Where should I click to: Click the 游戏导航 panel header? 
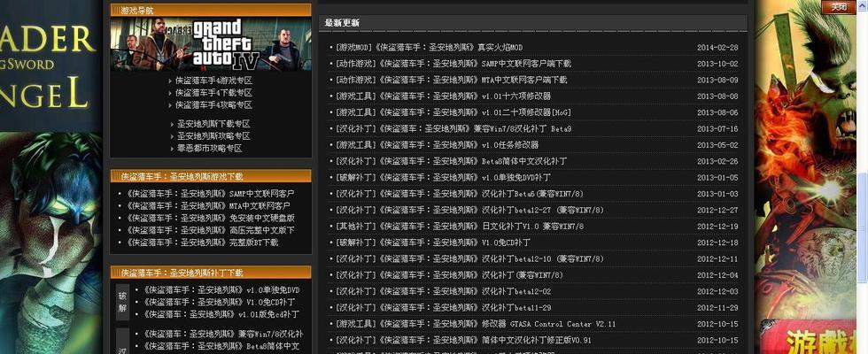(x=211, y=10)
